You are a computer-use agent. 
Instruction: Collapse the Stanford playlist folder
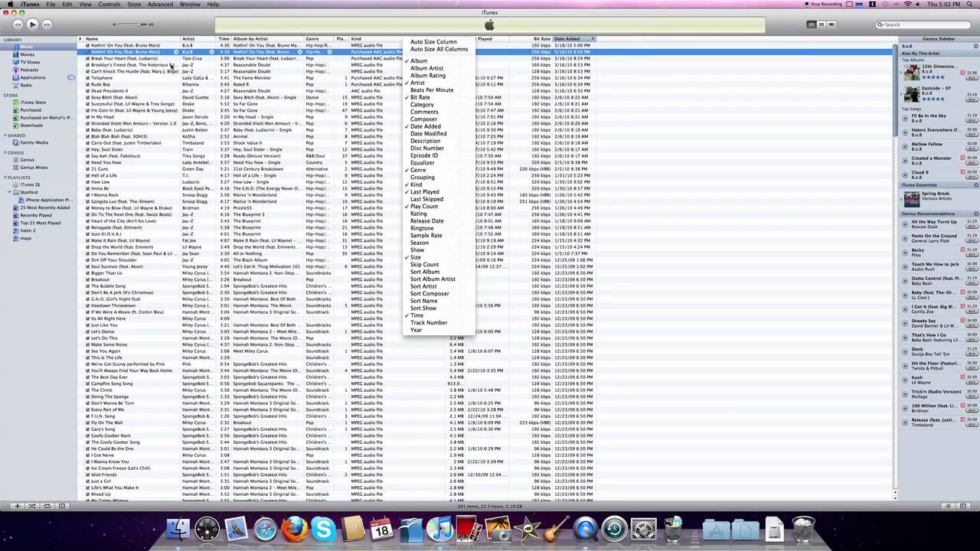(x=11, y=192)
